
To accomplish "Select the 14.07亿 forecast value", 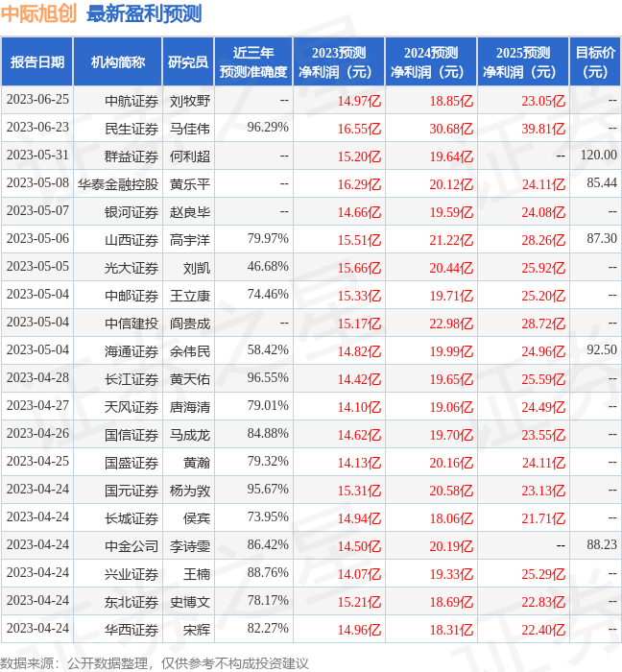I will click(x=359, y=575).
